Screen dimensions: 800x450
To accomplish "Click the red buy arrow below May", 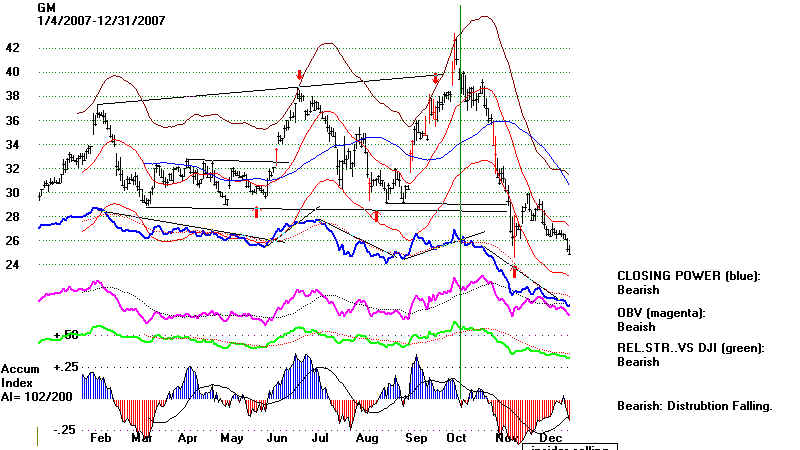I will click(257, 212).
